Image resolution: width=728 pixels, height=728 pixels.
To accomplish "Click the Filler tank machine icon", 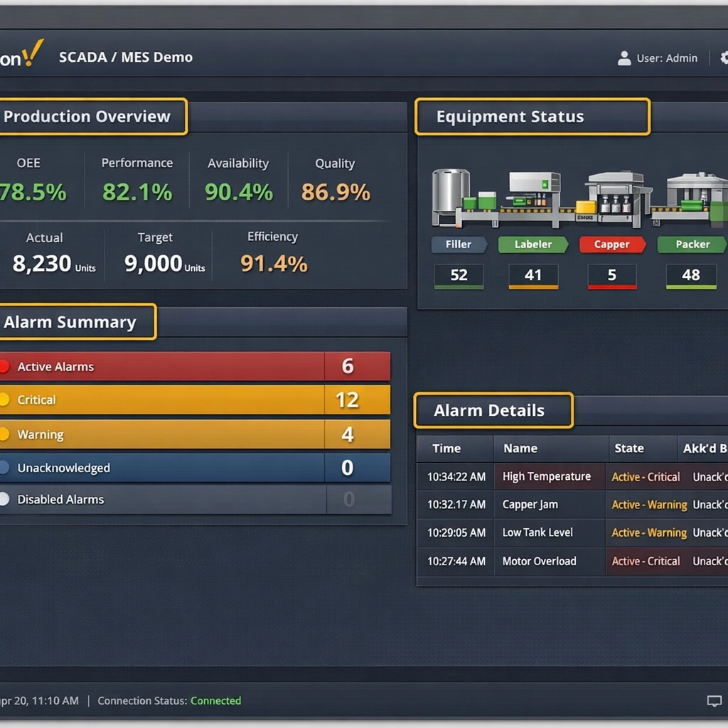I will click(451, 191).
